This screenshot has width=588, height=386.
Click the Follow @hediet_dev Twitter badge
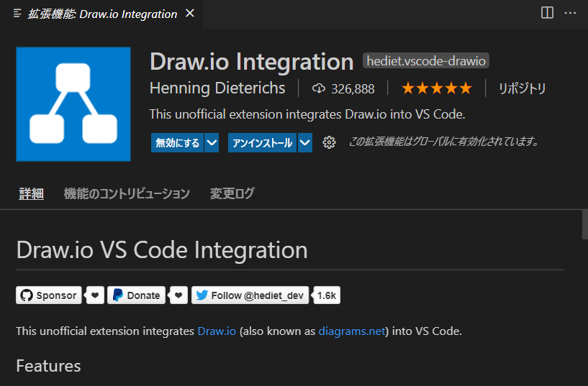[250, 295]
